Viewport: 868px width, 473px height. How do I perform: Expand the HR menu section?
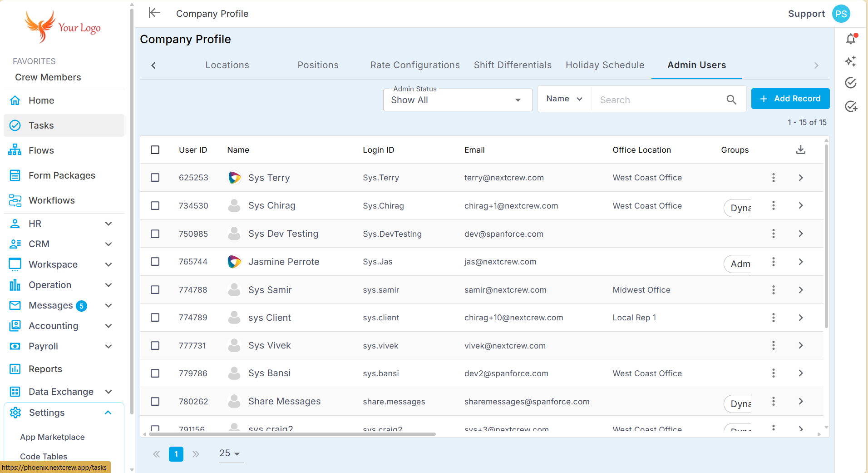(64, 224)
